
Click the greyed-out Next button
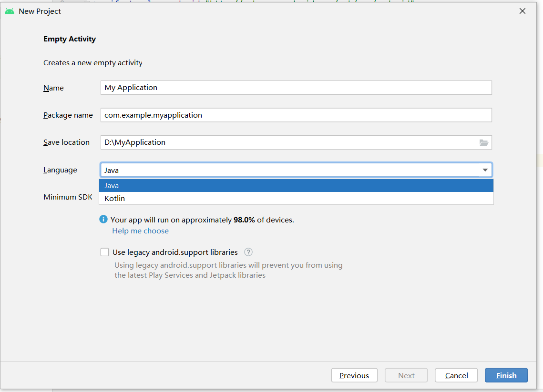click(x=406, y=375)
